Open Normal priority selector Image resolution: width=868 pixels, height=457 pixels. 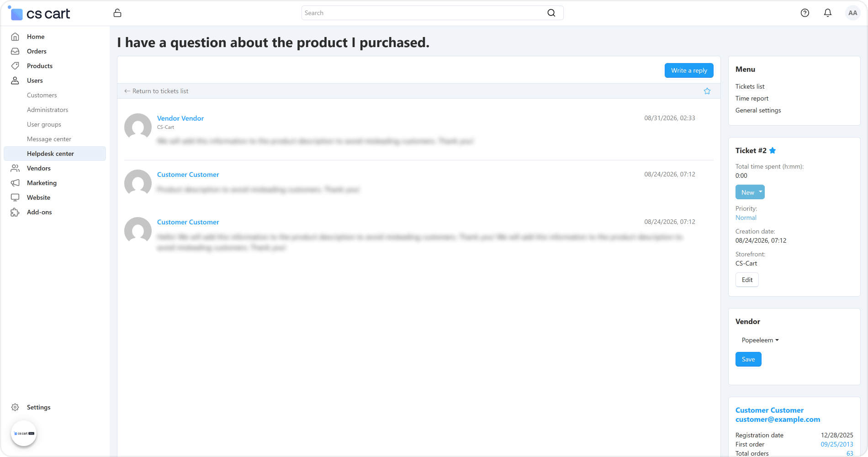pos(746,218)
